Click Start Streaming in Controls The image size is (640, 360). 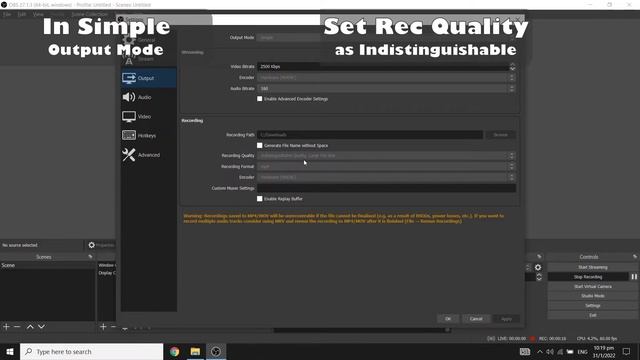pos(593,267)
